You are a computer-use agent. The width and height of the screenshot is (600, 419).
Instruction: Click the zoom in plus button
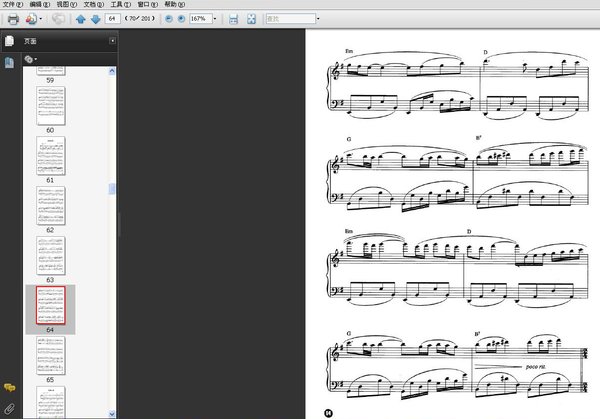coord(181,18)
